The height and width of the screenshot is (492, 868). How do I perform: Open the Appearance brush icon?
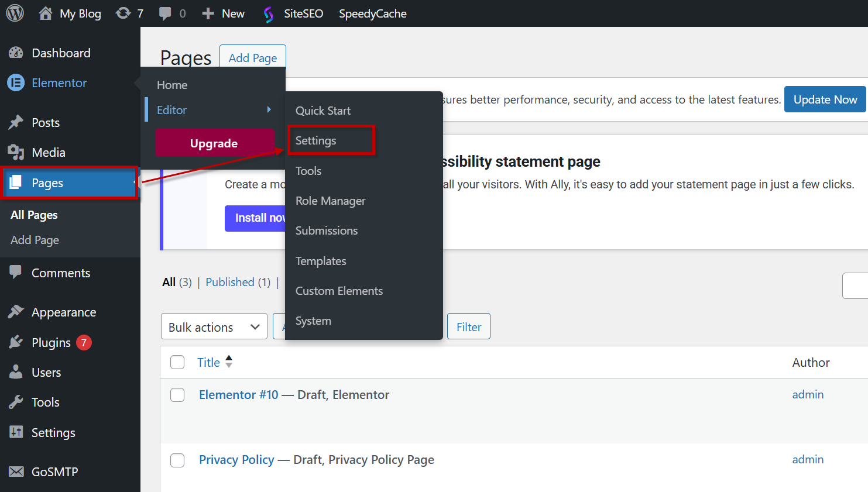16,312
